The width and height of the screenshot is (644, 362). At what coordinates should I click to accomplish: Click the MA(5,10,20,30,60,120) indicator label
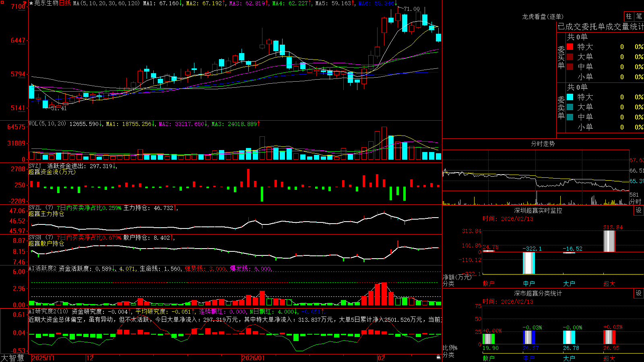(x=106, y=3)
